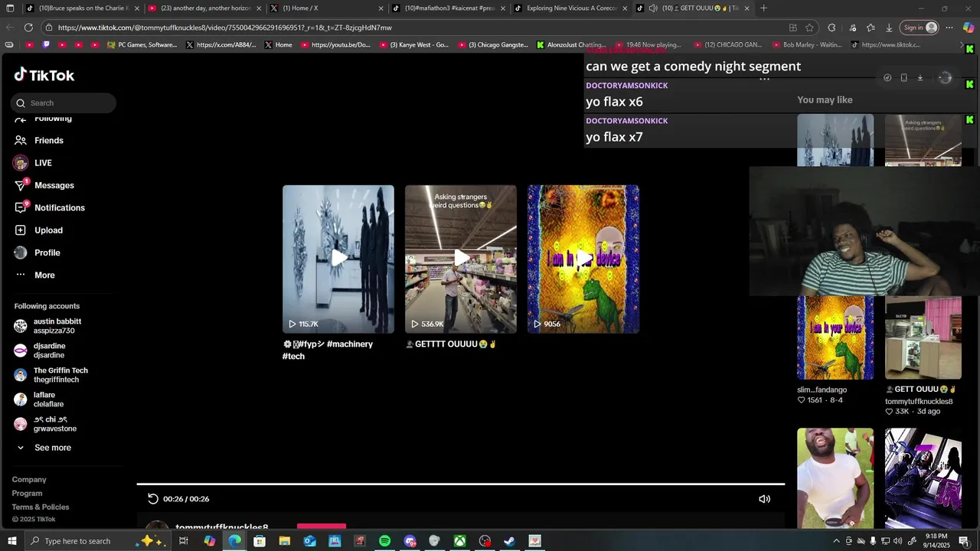Open TikTok Notifications
Viewport: 980px width, 551px height.
[x=50, y=207]
